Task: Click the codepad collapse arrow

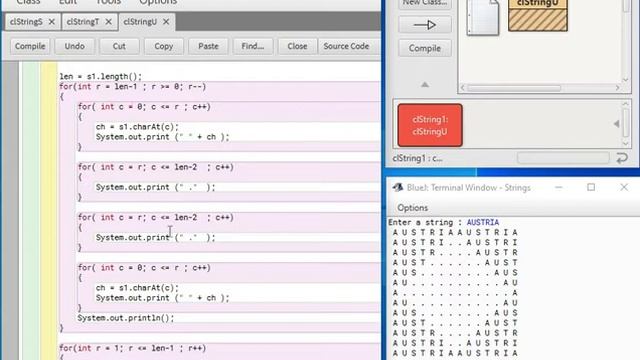Action: (616, 124)
